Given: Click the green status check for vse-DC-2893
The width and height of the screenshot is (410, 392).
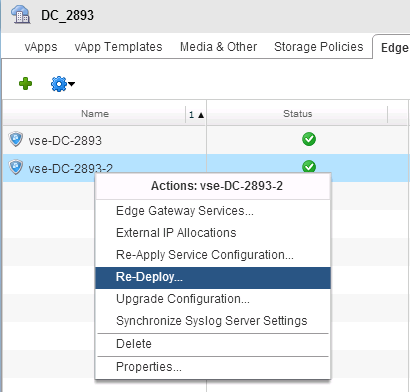Looking at the screenshot, I should (x=309, y=139).
